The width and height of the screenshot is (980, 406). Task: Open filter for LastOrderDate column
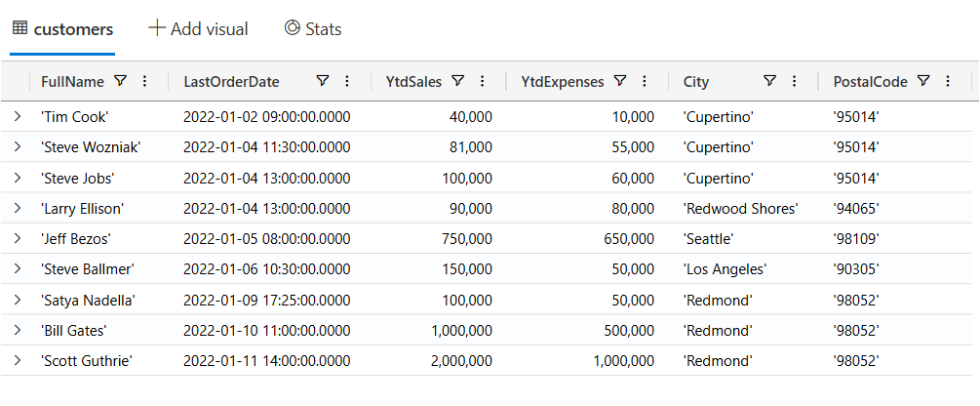tap(323, 82)
